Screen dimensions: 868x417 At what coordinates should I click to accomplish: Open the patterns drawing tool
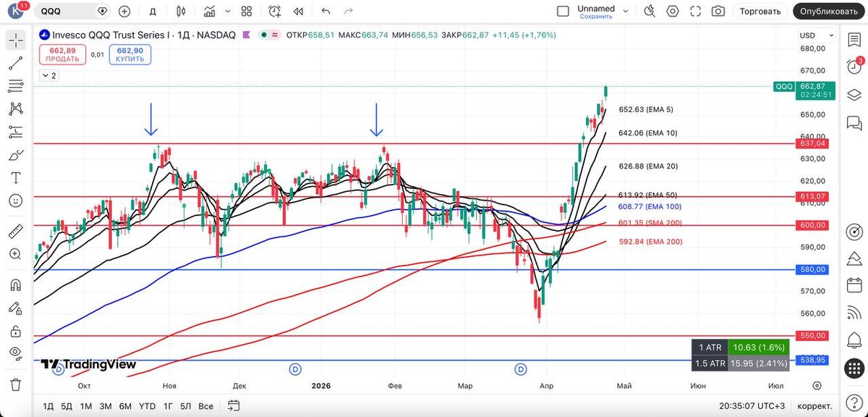click(16, 109)
